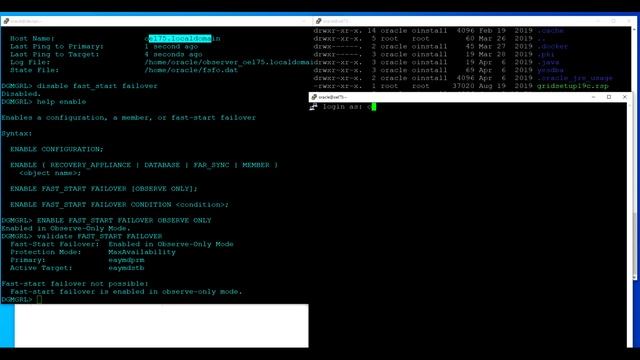Click the '<object name>;' syntax line
This screenshot has width=640, height=360.
point(50,173)
